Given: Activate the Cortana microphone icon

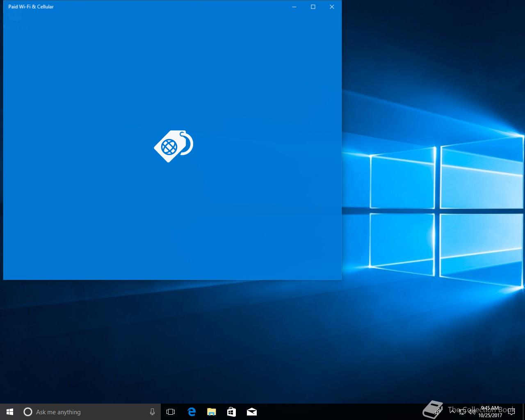Looking at the screenshot, I should 152,412.
